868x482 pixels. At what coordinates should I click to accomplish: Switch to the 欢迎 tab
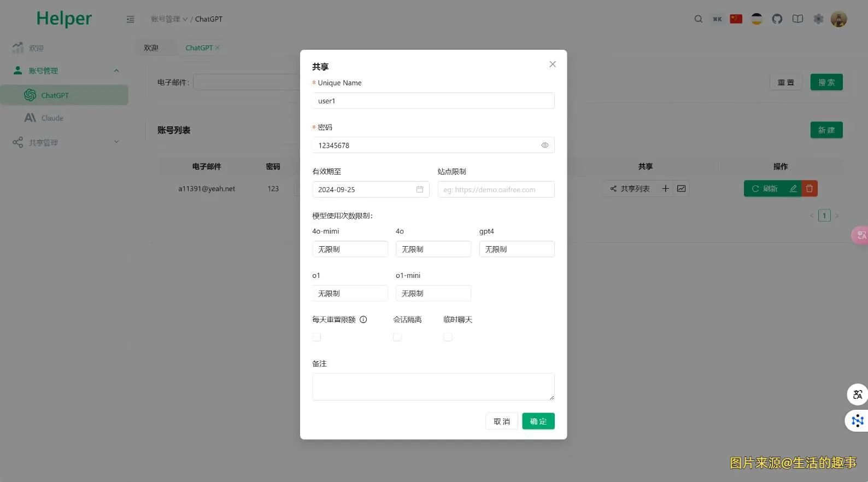151,48
